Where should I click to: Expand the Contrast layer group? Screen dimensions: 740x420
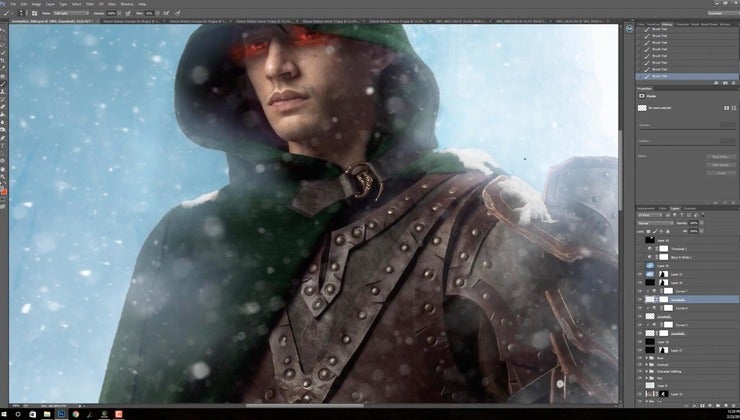[x=647, y=365]
